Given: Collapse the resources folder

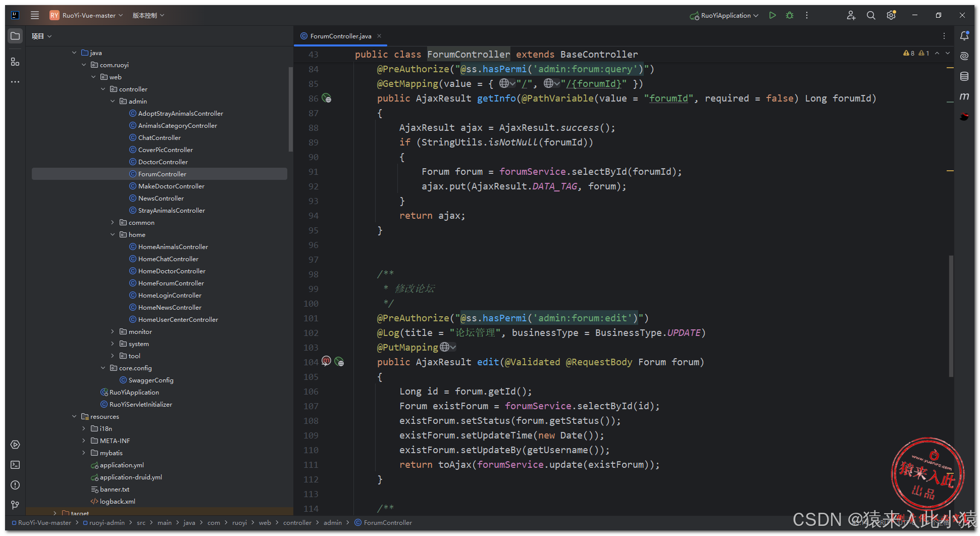Looking at the screenshot, I should [74, 416].
